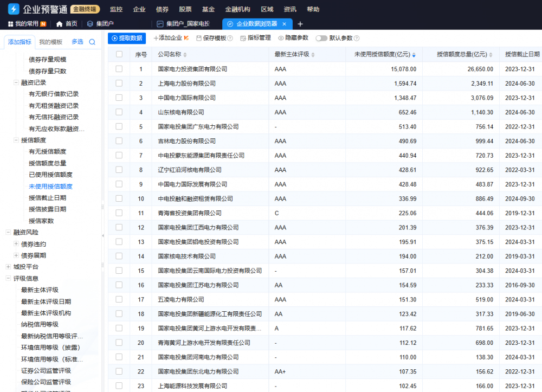
Task: Click the 隐藏参数 eye icon
Action: (x=281, y=38)
